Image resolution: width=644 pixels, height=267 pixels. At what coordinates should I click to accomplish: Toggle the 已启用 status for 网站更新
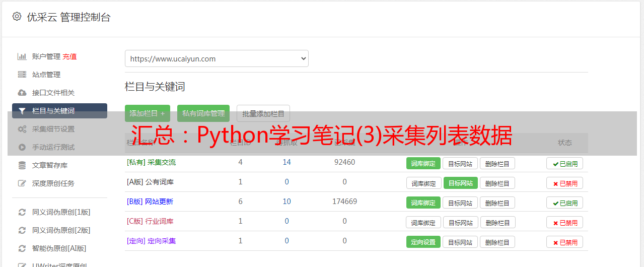565,203
